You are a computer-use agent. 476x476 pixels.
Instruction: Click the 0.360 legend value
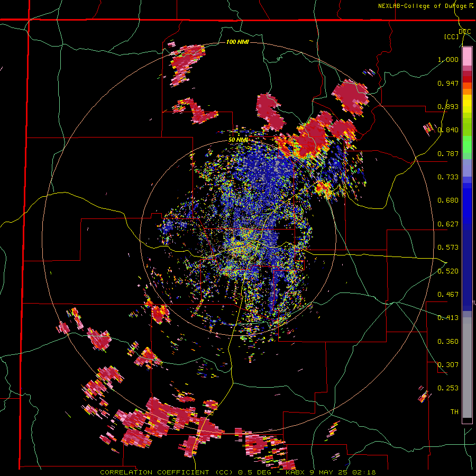coord(448,342)
